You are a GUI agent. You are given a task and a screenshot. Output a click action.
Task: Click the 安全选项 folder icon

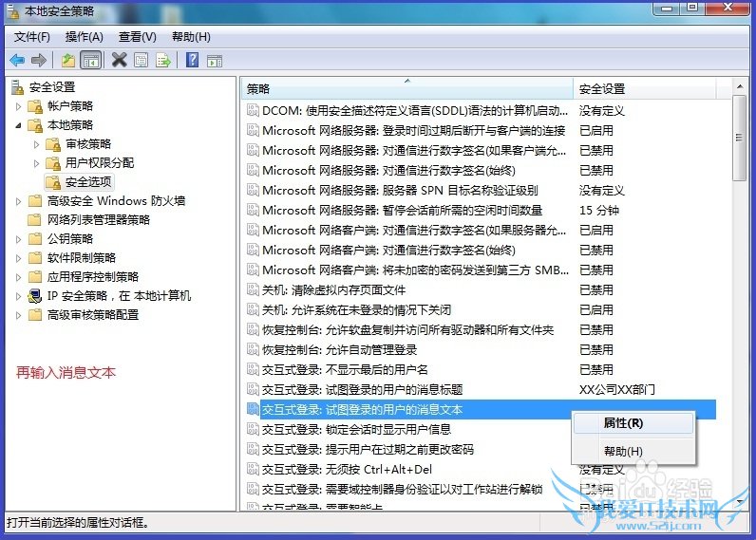click(53, 182)
